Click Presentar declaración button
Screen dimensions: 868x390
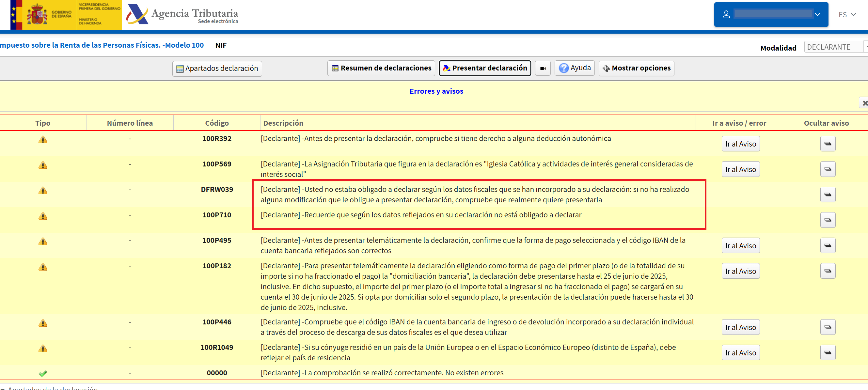coord(484,68)
